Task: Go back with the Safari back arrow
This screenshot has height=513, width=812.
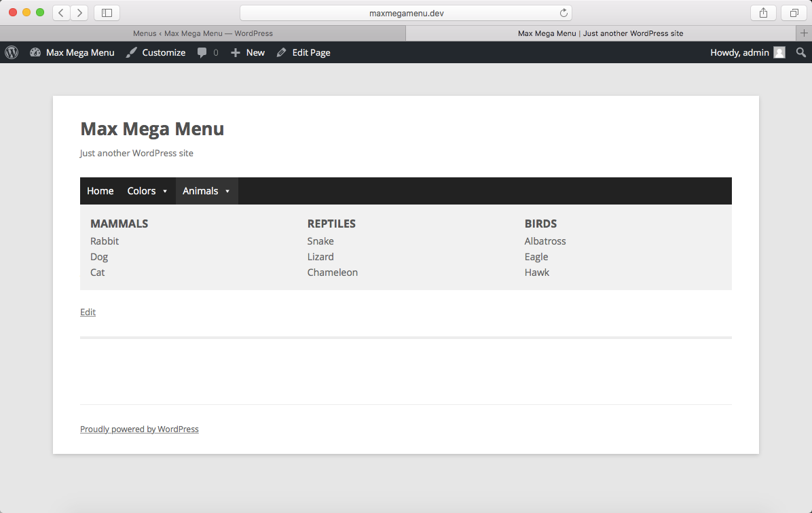Action: 61,13
